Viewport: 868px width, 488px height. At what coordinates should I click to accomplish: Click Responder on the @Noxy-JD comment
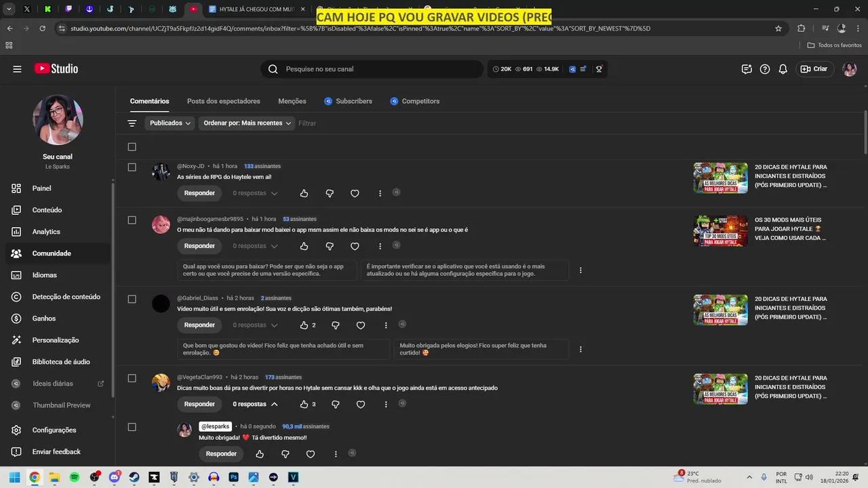[x=199, y=193]
